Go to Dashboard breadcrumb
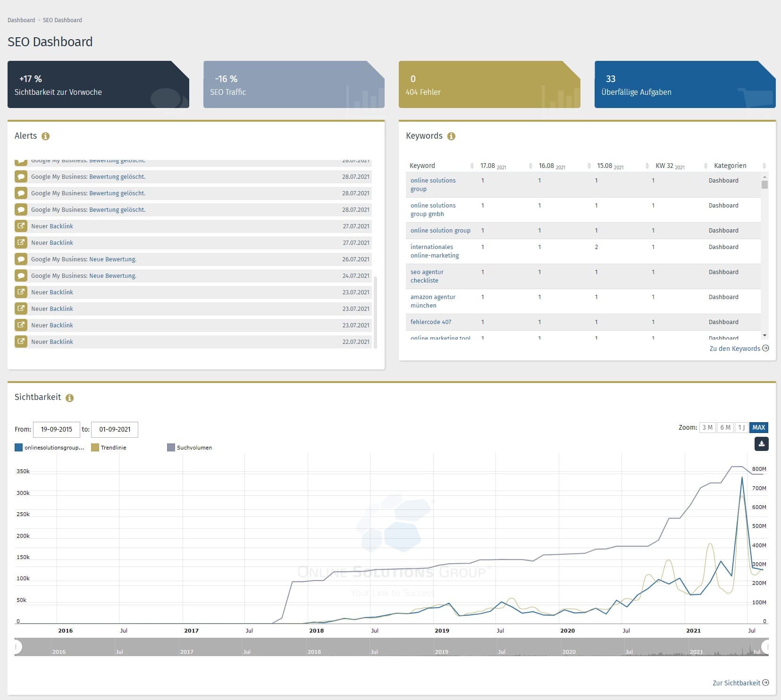The width and height of the screenshot is (781, 700). [21, 20]
